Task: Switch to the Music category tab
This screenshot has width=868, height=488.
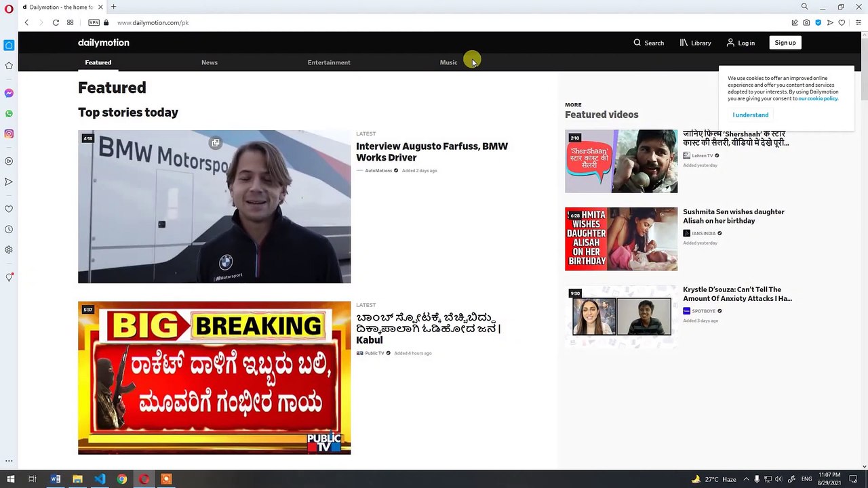Action: click(449, 62)
